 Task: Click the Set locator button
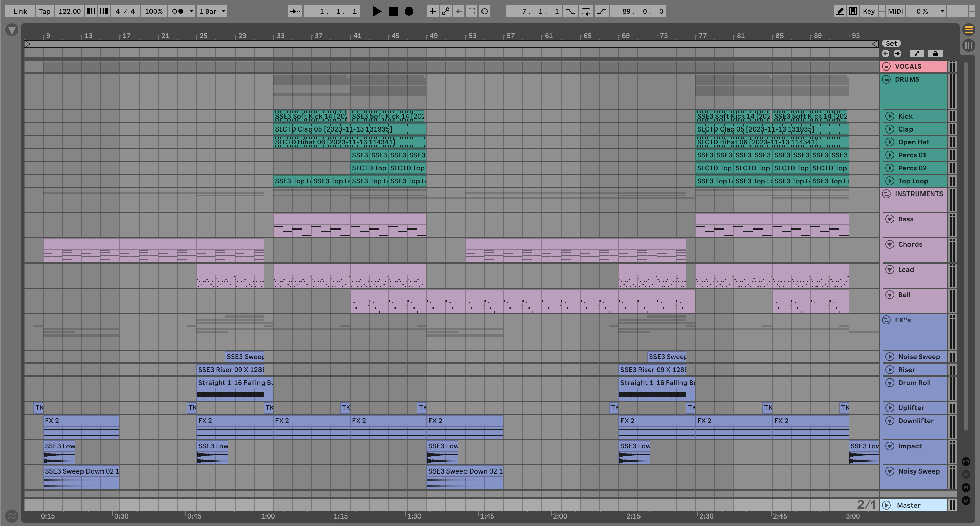(891, 43)
